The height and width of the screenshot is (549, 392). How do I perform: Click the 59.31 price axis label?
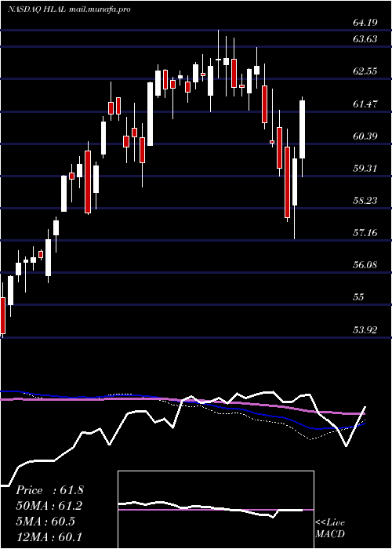tap(365, 168)
